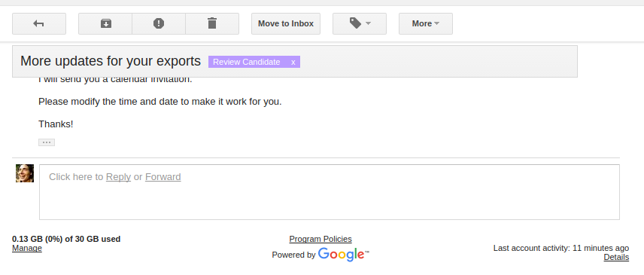Focus the reply text box
Viewport: 644px width, 275px height.
pos(330,192)
